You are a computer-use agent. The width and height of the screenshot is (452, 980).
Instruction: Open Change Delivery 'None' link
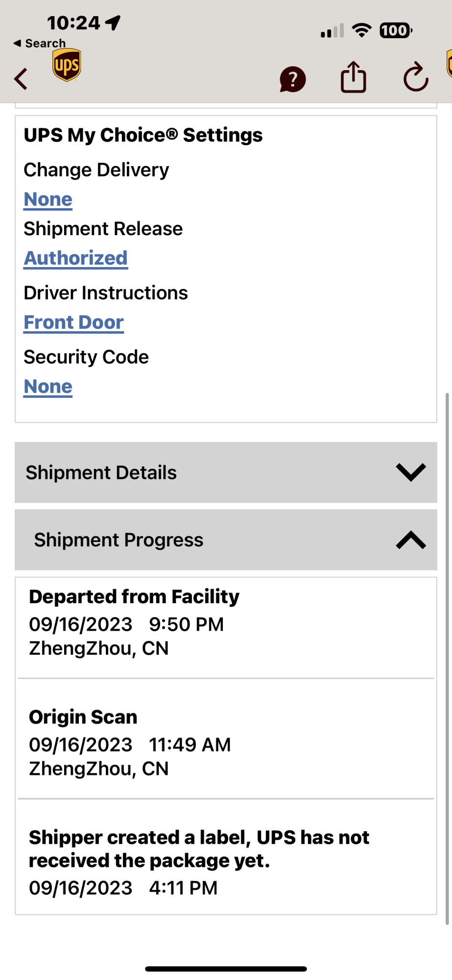pyautogui.click(x=48, y=199)
